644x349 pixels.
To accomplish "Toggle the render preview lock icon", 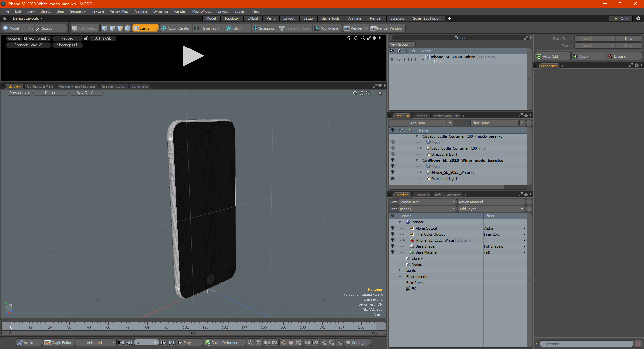I will click(86, 38).
